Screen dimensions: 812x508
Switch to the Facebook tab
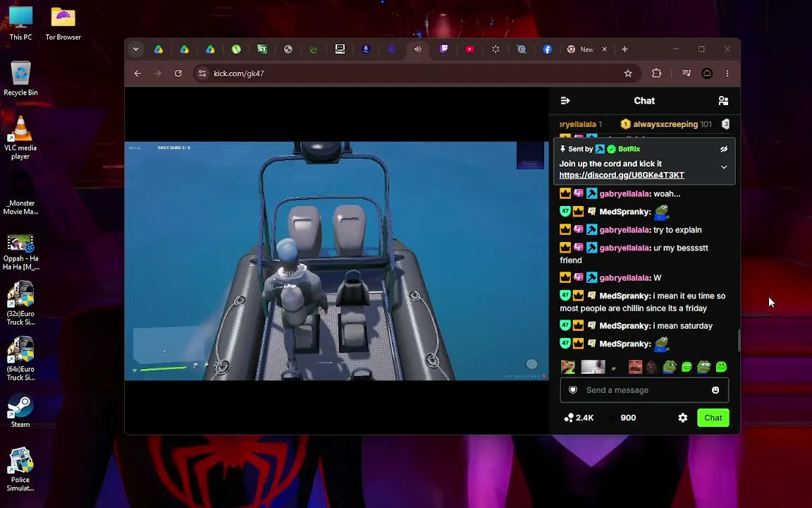(548, 49)
